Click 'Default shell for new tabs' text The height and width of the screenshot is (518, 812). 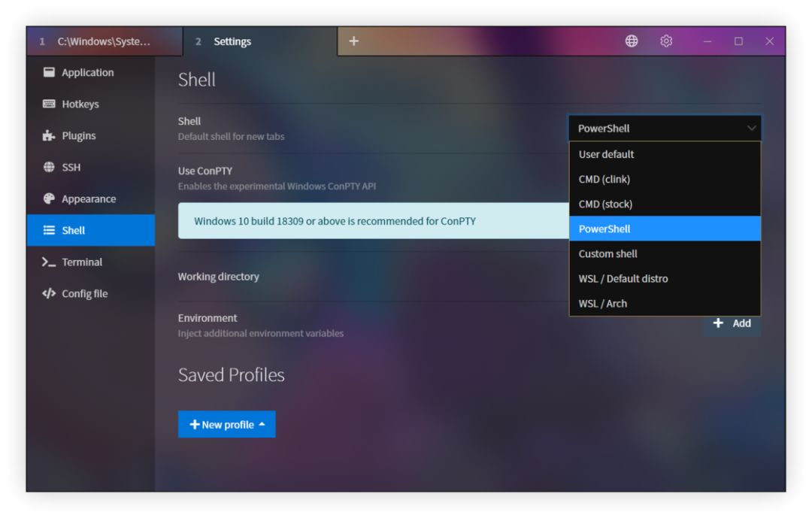coord(231,137)
